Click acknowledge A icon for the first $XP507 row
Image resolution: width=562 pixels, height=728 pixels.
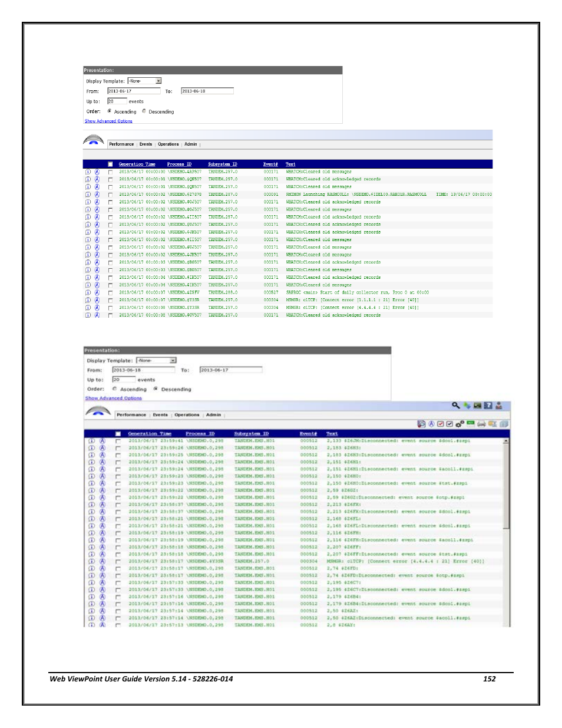coord(97,172)
